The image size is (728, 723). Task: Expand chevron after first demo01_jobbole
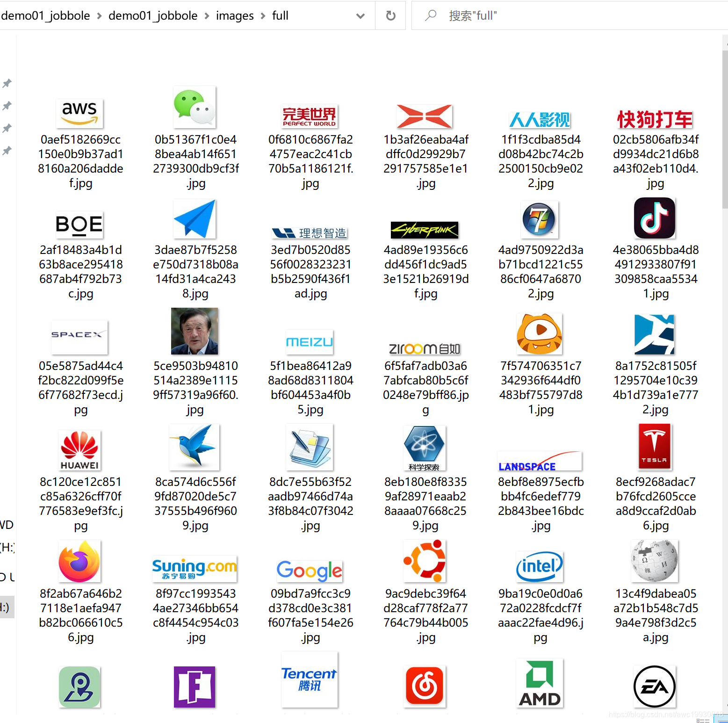[x=99, y=16]
